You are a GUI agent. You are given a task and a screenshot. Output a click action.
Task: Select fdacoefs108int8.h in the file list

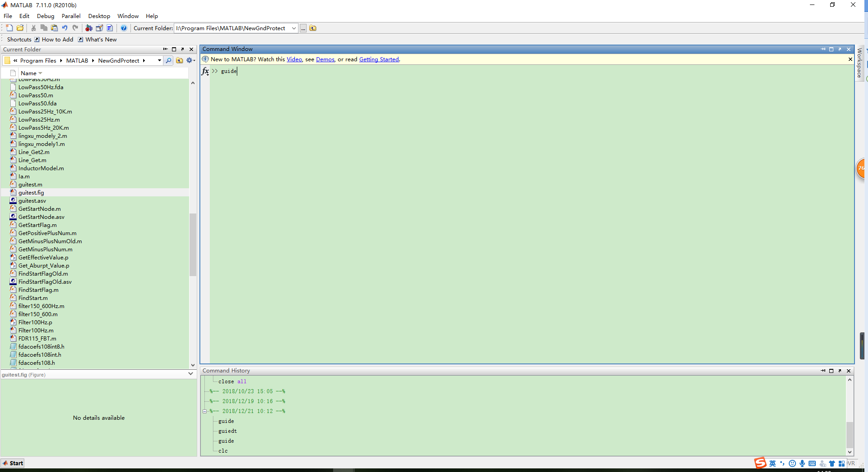(41, 347)
